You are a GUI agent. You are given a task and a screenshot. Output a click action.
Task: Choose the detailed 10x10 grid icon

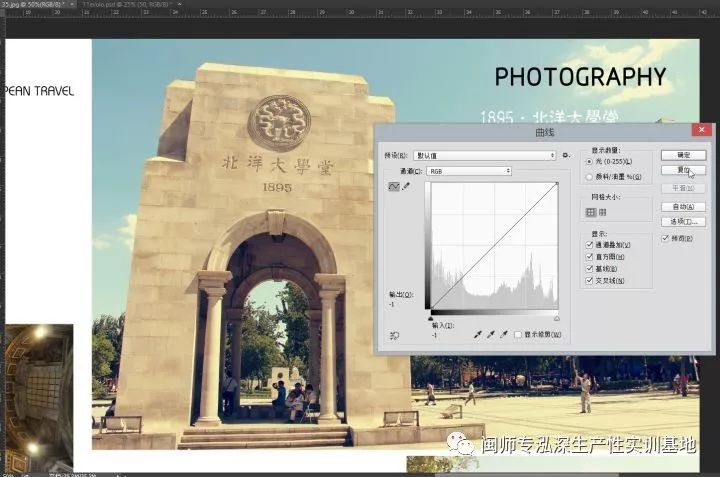tap(602, 212)
